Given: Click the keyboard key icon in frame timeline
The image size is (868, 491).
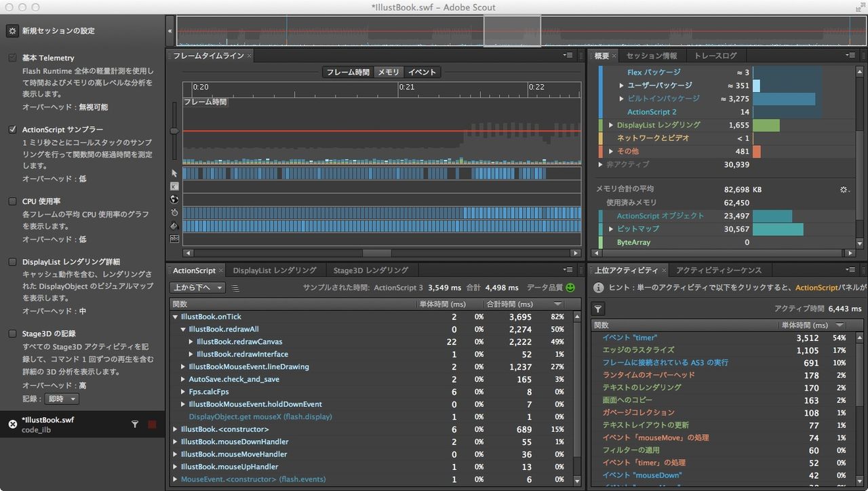Looking at the screenshot, I should (174, 186).
